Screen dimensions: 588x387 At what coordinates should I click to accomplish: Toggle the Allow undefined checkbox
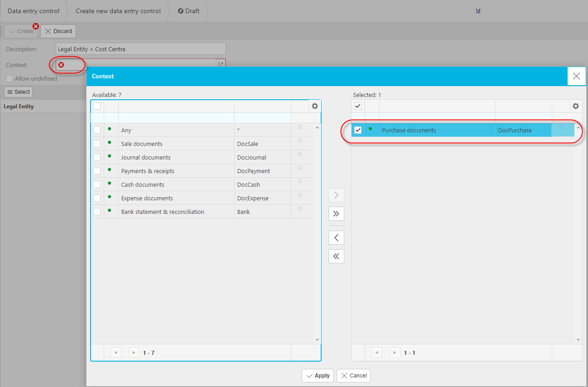[x=10, y=78]
